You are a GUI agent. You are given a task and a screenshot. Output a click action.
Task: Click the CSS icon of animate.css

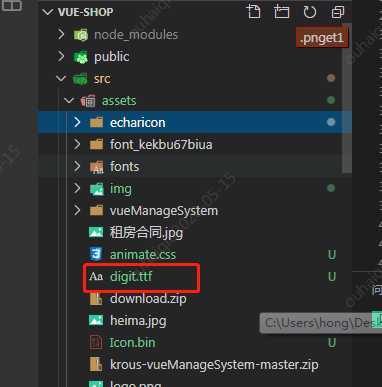point(96,254)
